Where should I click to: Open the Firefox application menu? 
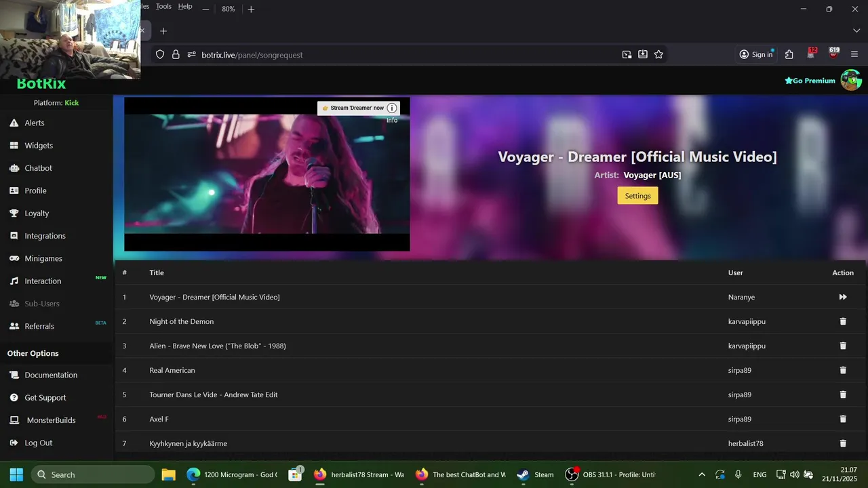click(854, 54)
